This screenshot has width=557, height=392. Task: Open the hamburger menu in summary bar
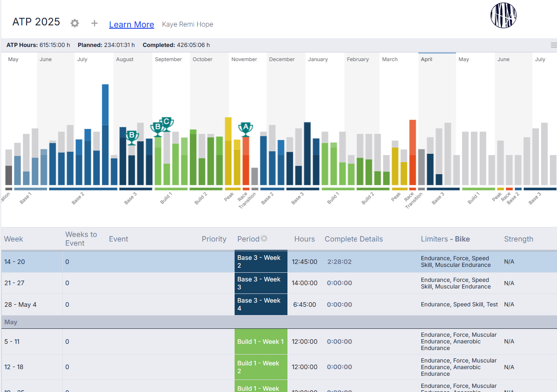click(554, 45)
